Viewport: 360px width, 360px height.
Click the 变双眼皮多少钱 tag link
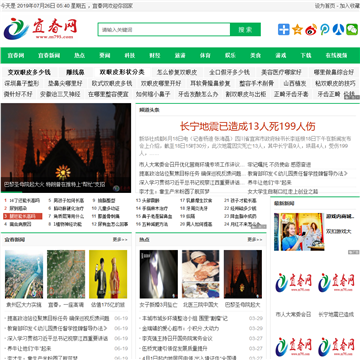click(29, 72)
